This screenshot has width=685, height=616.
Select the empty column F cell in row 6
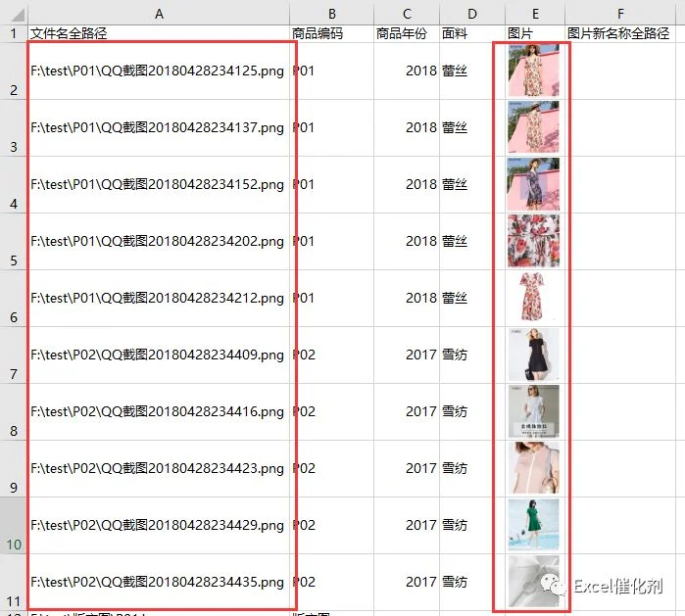click(620, 298)
